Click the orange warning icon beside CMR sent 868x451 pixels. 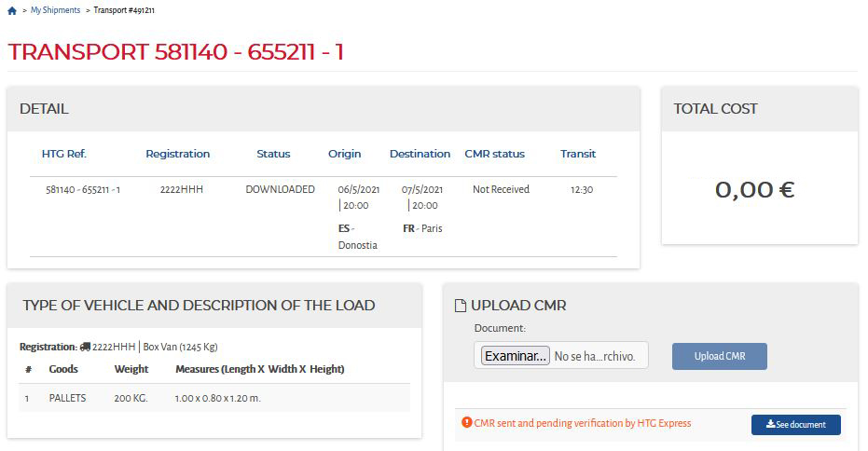[x=467, y=423]
